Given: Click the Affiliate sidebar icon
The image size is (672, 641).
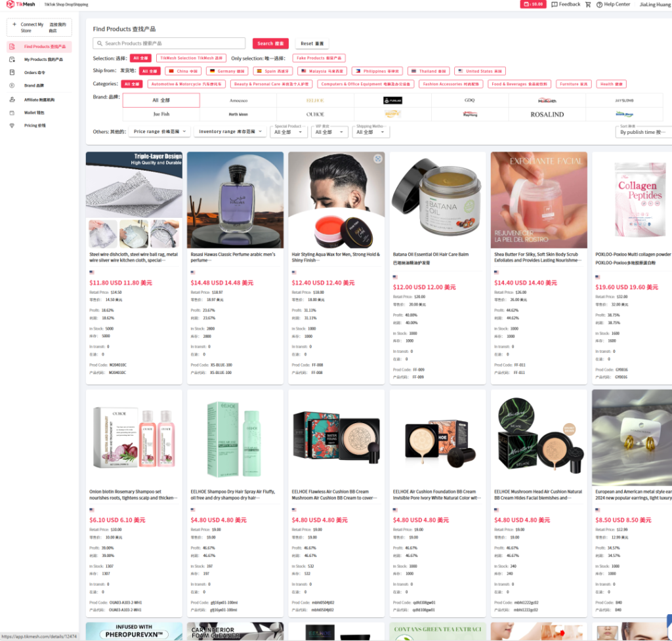Looking at the screenshot, I should tap(12, 100).
